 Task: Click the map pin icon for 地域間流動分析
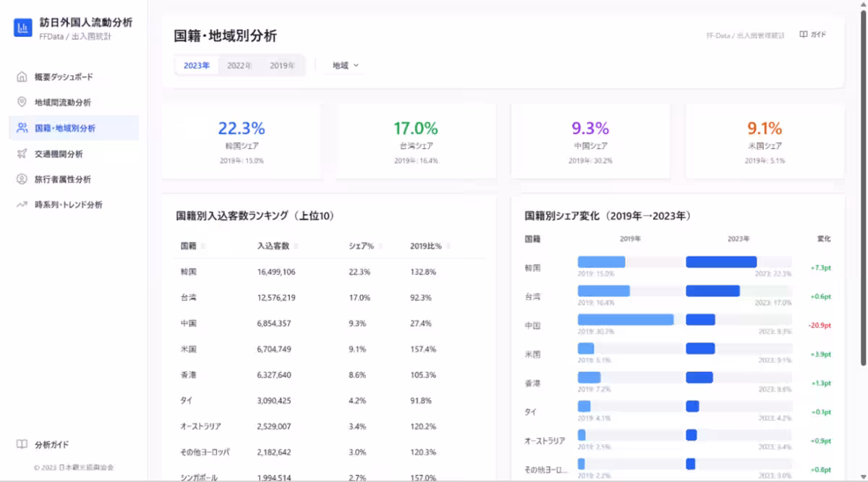[22, 102]
